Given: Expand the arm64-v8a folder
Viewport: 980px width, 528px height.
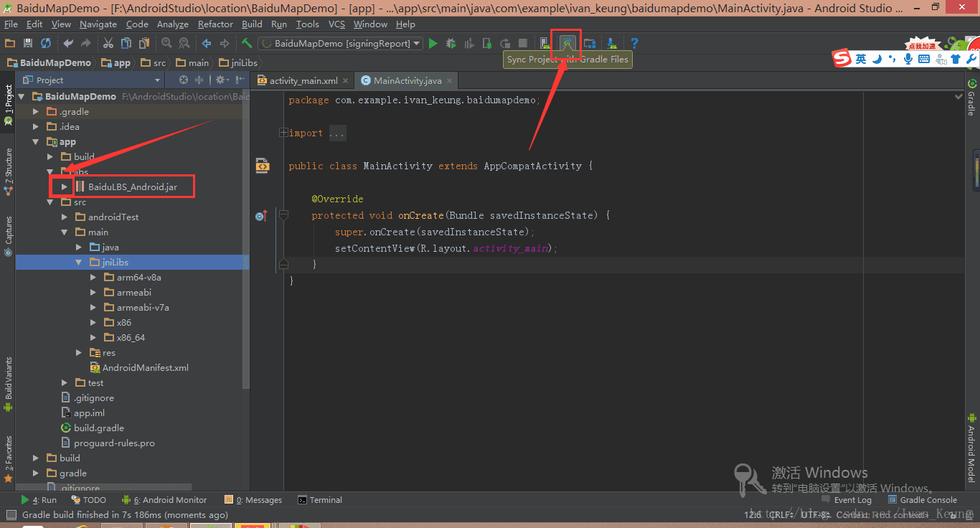Looking at the screenshot, I should coord(93,277).
